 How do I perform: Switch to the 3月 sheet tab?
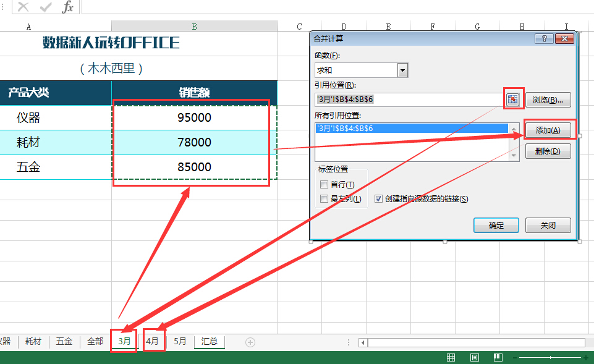[124, 341]
